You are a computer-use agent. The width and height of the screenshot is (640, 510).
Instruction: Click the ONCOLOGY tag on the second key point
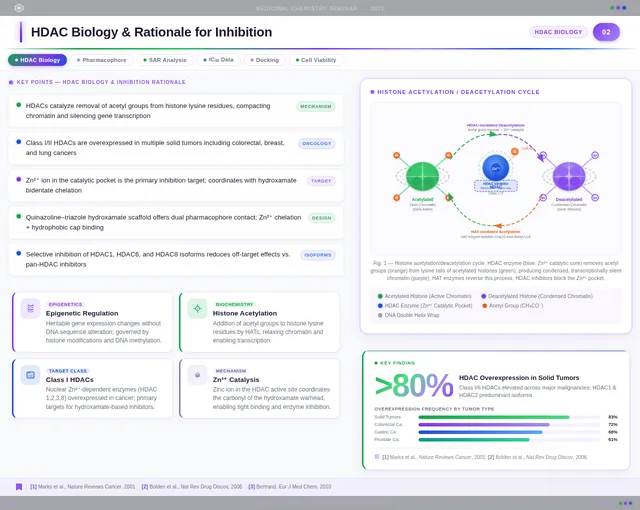(x=316, y=144)
